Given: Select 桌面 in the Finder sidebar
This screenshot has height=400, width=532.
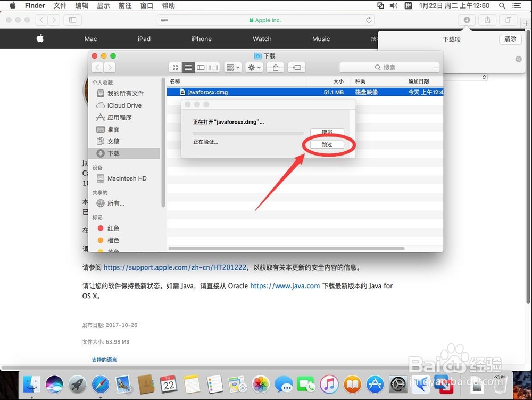Looking at the screenshot, I should point(113,129).
